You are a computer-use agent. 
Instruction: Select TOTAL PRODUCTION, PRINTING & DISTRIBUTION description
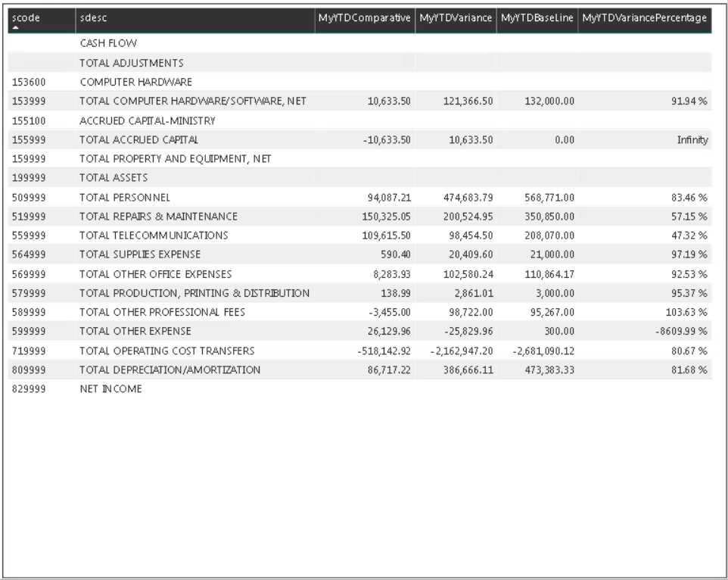(x=194, y=293)
